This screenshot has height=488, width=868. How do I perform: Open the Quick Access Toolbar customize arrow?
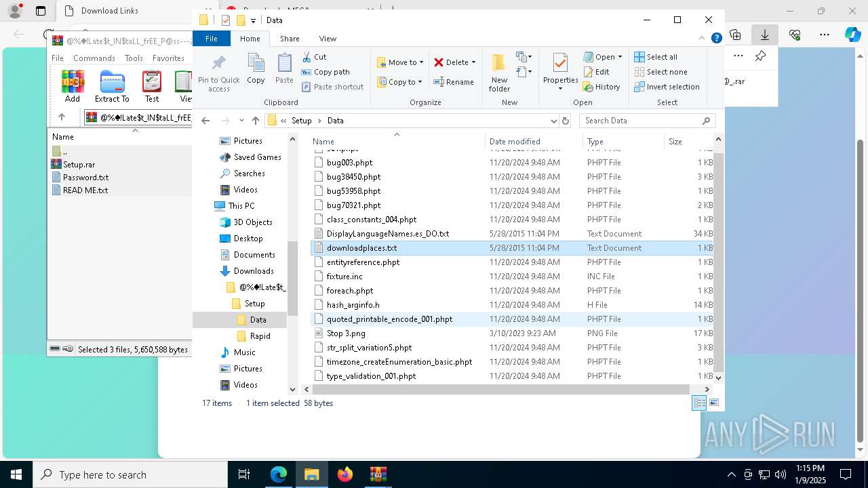[x=253, y=21]
